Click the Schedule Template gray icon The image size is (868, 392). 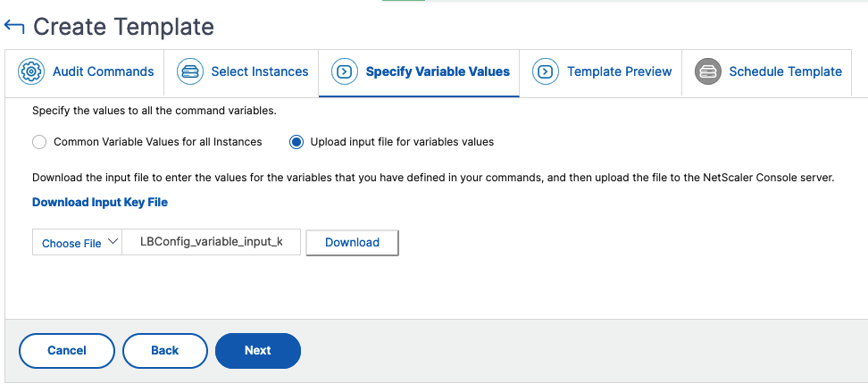[x=708, y=71]
